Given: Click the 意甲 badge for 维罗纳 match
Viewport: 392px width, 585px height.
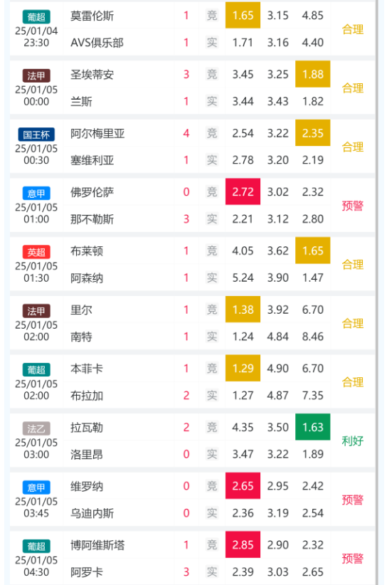Looking at the screenshot, I should pos(36,487).
